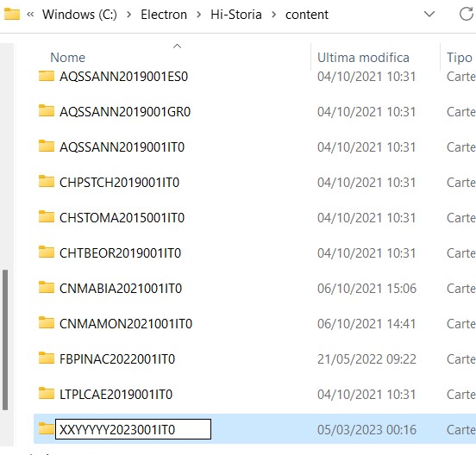
Task: Select the CHSTOMA2015001IT0 folder name
Action: pos(122,218)
